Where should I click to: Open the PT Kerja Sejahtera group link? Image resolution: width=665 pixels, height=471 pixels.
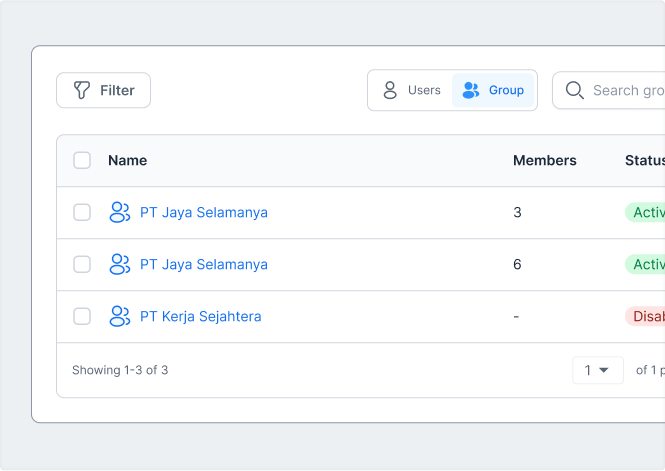tap(200, 317)
